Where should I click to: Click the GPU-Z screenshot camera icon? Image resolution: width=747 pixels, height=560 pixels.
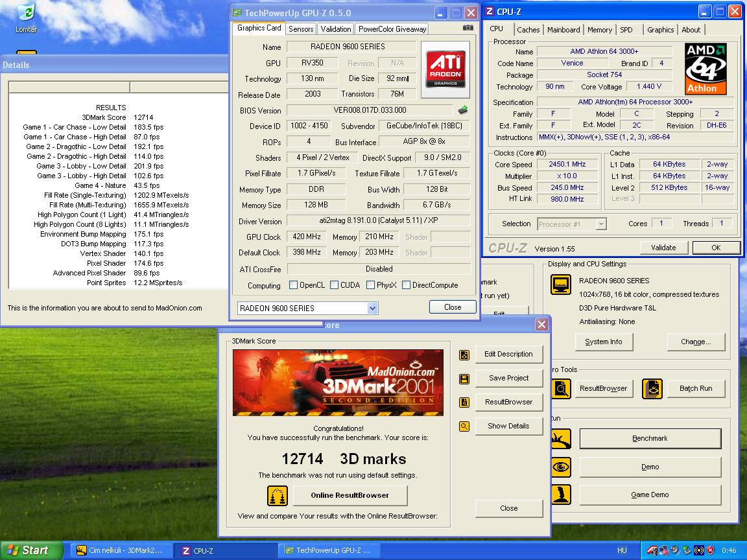point(468,28)
